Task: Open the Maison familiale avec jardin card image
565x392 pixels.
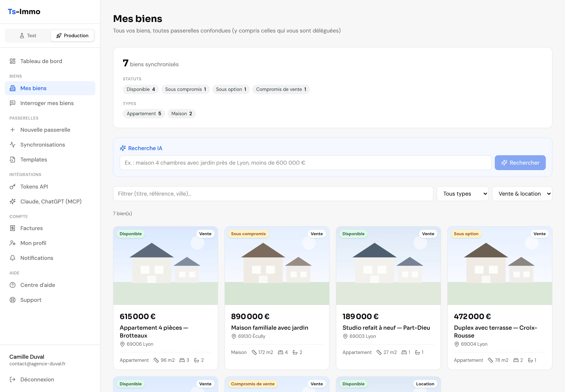Action: (277, 266)
